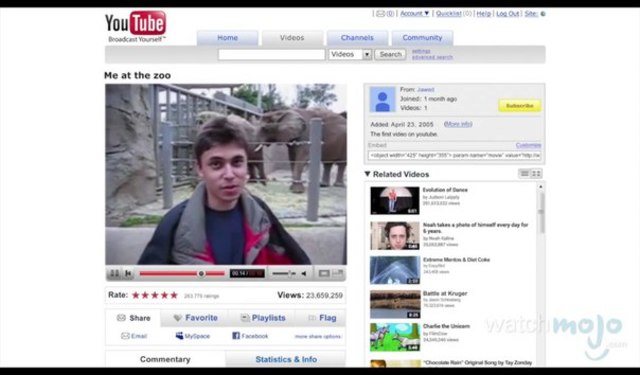Click the embed code field
This screenshot has width=640, height=375.
coord(455,155)
